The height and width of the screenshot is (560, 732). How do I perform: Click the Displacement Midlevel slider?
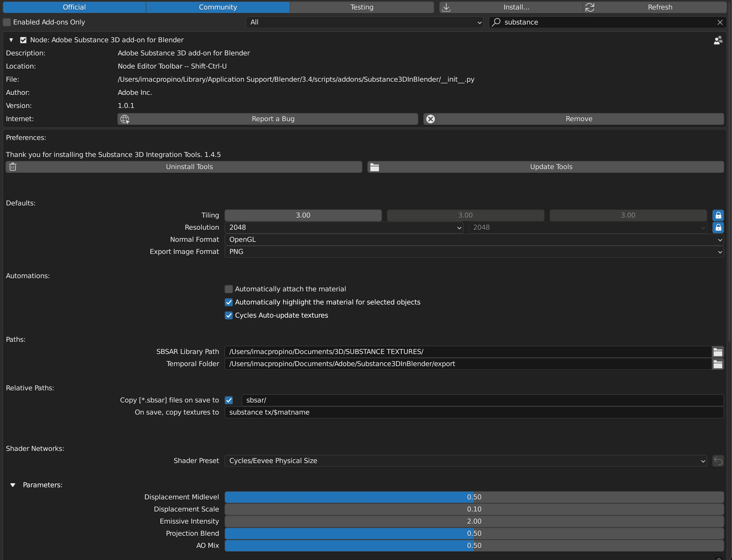click(474, 497)
